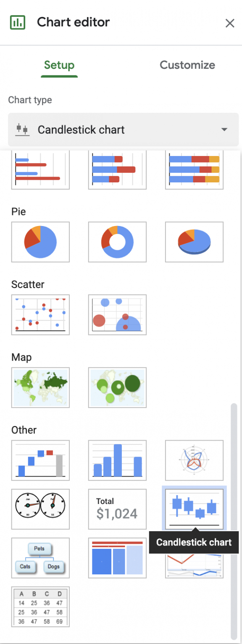The height and width of the screenshot is (644, 242).
Task: Choose the scatter chart type
Action: pyautogui.click(x=40, y=315)
